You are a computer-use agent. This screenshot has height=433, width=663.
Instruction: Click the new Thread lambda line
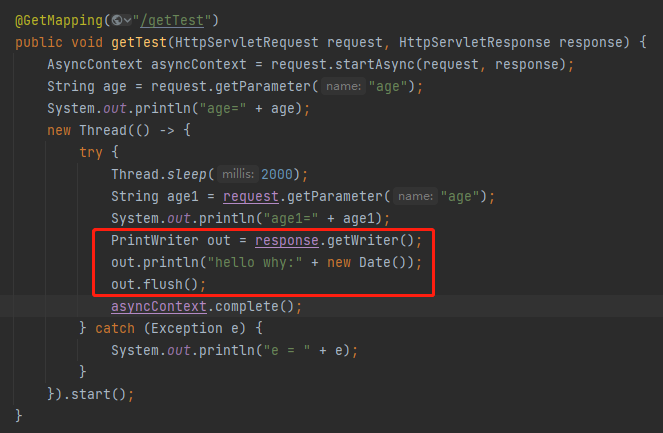[x=119, y=130]
